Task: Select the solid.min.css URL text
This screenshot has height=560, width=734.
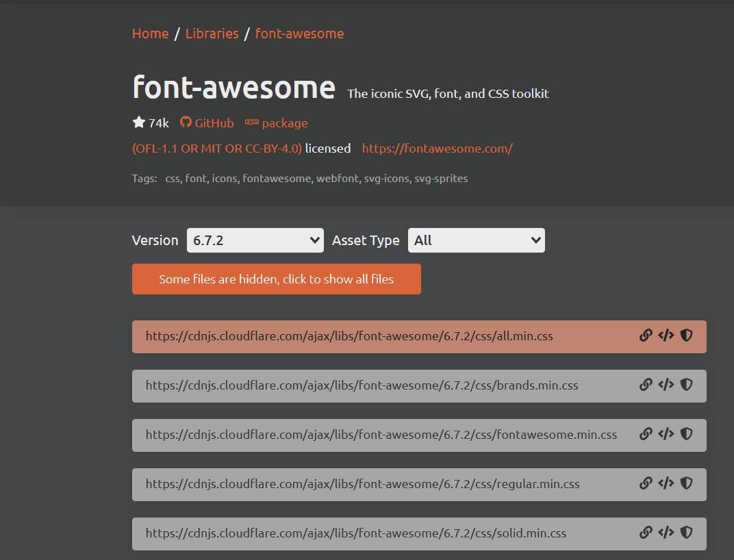Action: [x=356, y=533]
